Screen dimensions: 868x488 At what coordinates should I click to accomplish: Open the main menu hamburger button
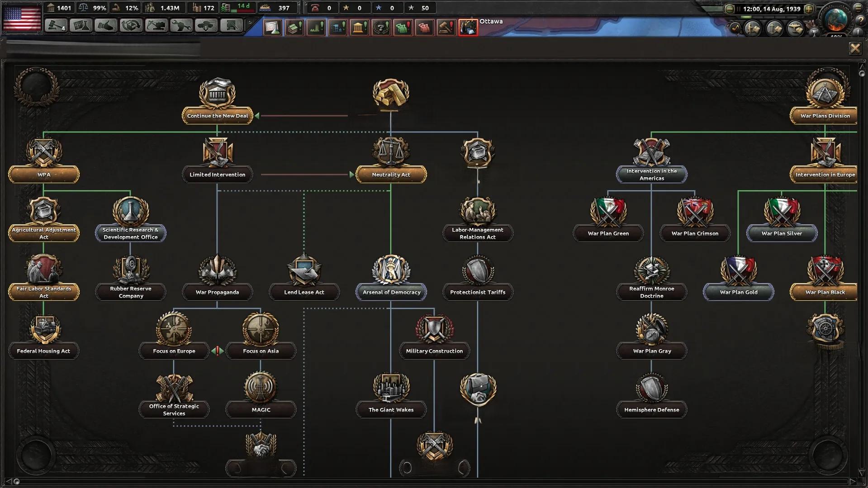pos(858,8)
